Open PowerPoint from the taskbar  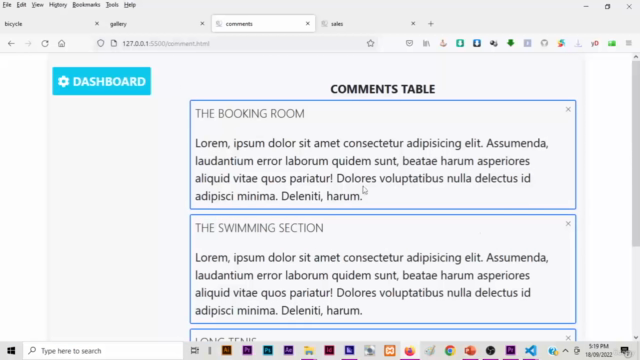click(x=470, y=350)
